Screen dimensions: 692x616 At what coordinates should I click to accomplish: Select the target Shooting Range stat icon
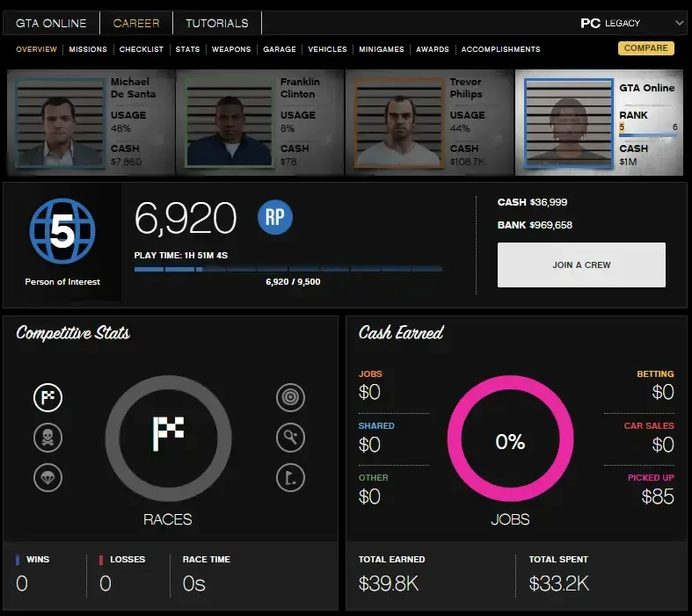point(289,398)
